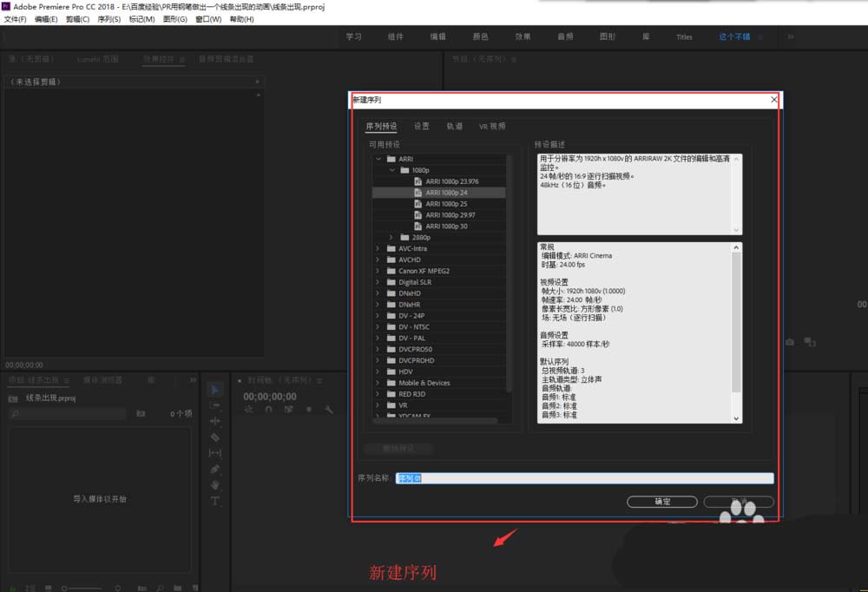Image resolution: width=868 pixels, height=592 pixels.
Task: Expand the Digital SLR folder
Action: (x=378, y=282)
